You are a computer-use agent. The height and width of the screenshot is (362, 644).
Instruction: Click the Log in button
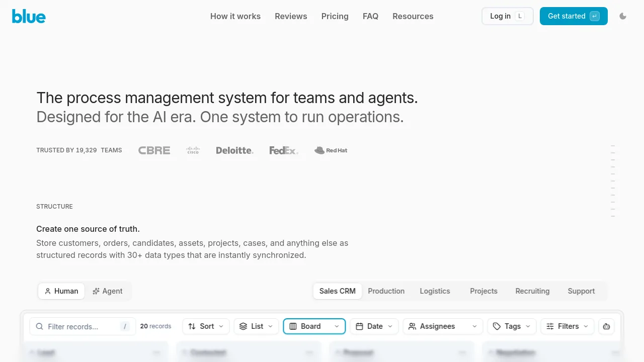pos(507,16)
